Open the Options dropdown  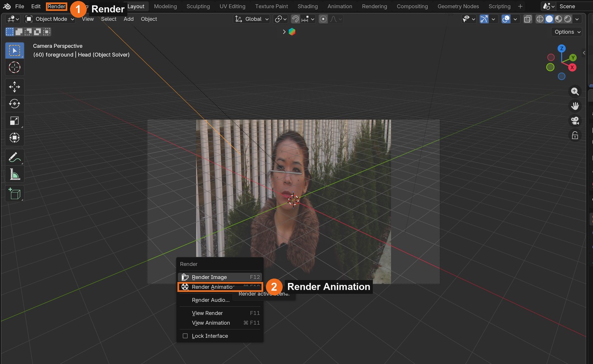(567, 32)
